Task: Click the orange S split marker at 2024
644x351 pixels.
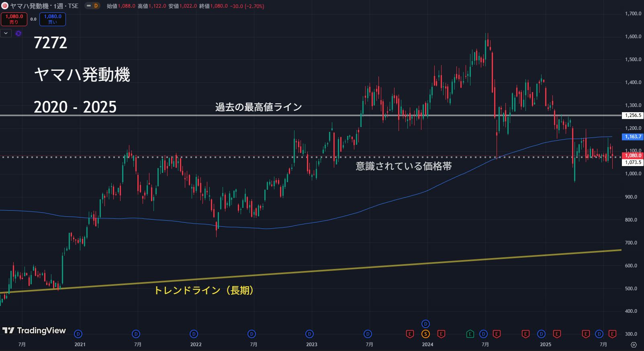Action: 425,334
